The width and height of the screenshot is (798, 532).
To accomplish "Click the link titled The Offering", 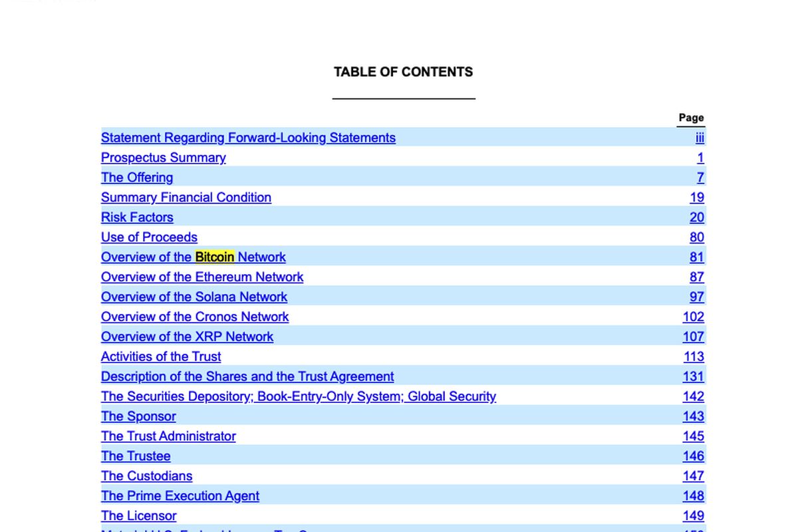I will [137, 178].
